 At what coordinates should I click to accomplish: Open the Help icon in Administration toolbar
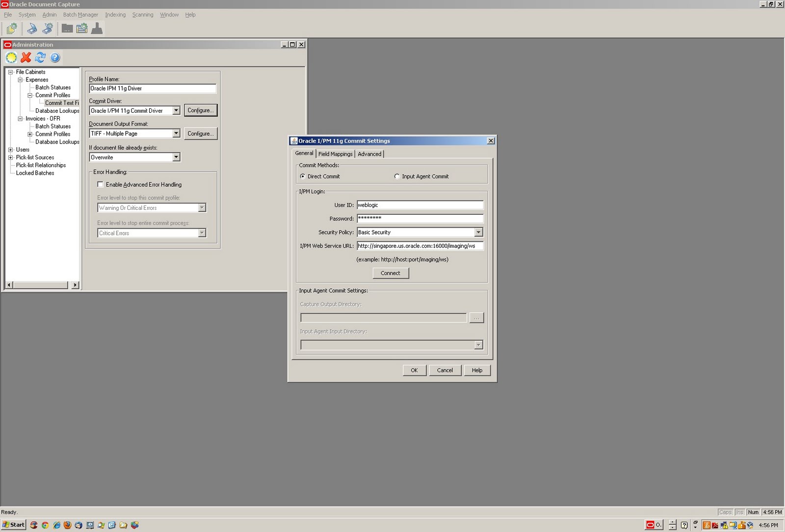[55, 57]
